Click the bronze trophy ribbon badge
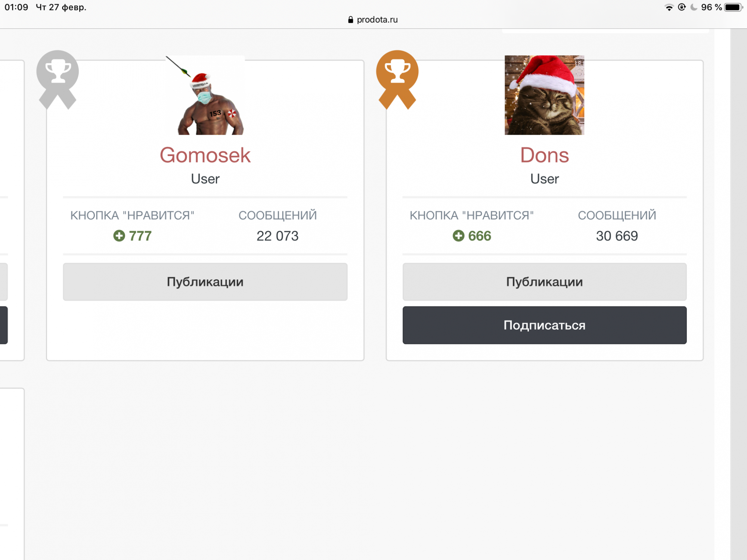Viewport: 747px width, 560px height. click(x=397, y=78)
